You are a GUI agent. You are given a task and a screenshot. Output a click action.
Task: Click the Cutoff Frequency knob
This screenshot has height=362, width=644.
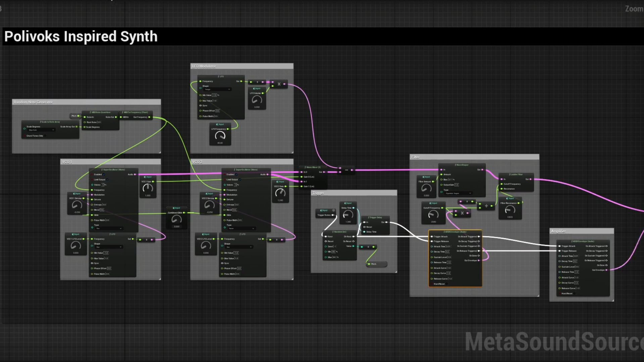[x=433, y=215]
